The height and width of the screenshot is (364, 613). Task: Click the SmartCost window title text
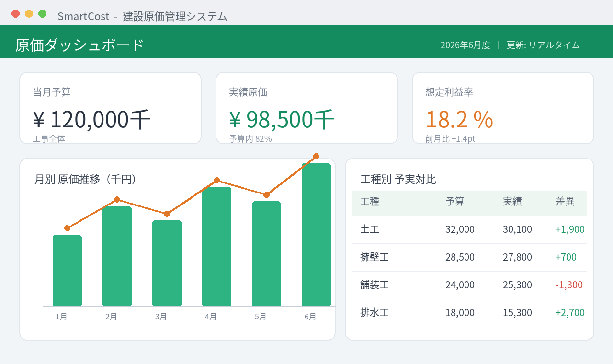[x=142, y=16]
